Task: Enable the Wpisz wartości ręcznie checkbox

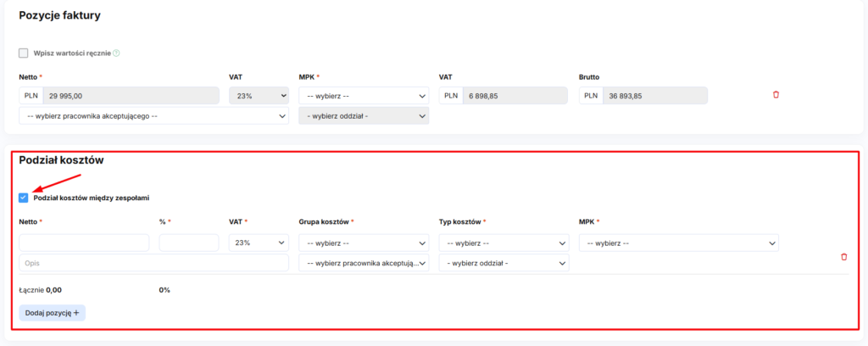Action: click(x=24, y=53)
